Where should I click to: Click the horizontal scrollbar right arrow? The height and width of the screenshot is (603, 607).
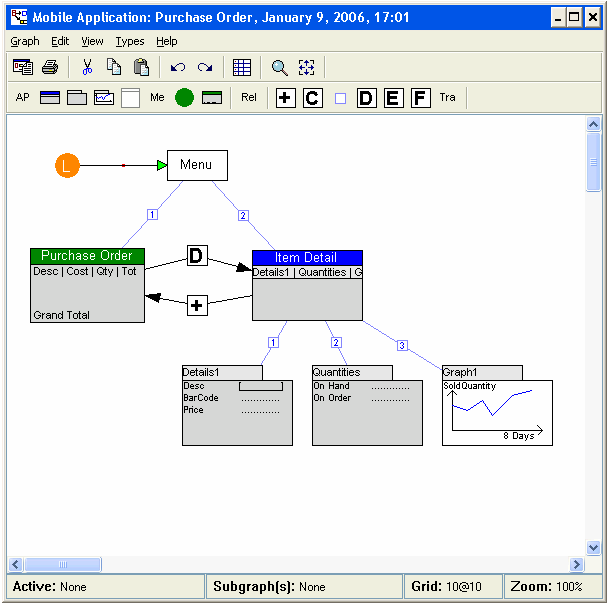[576, 564]
